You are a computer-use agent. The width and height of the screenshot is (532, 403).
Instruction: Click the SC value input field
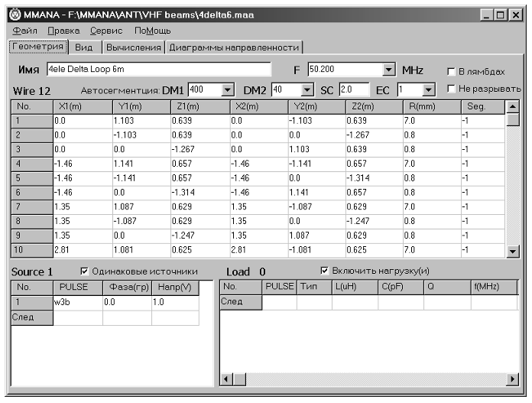(353, 89)
